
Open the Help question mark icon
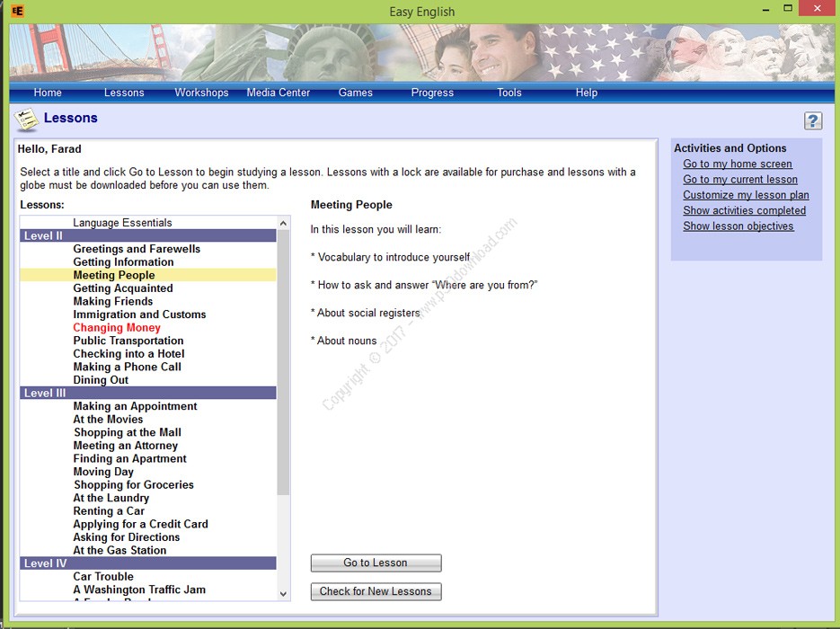tap(813, 120)
